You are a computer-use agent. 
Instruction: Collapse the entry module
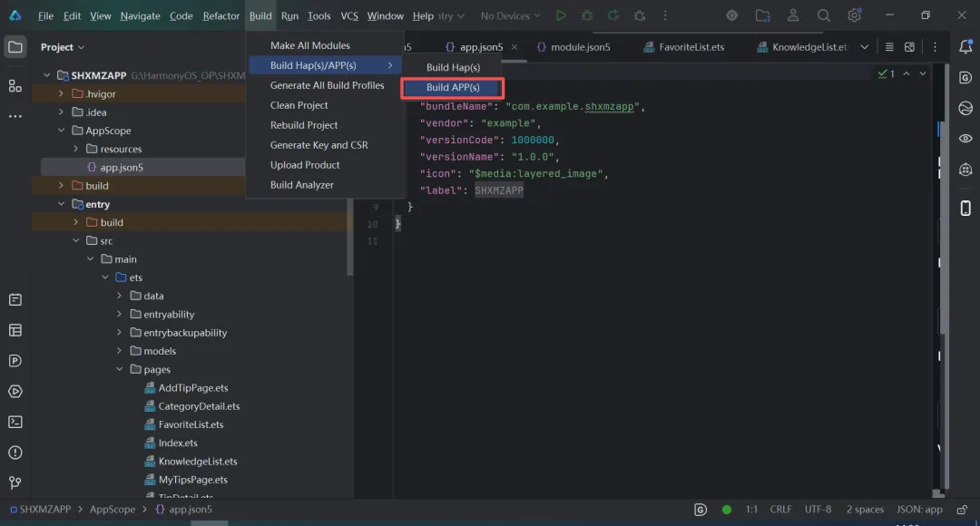click(62, 204)
